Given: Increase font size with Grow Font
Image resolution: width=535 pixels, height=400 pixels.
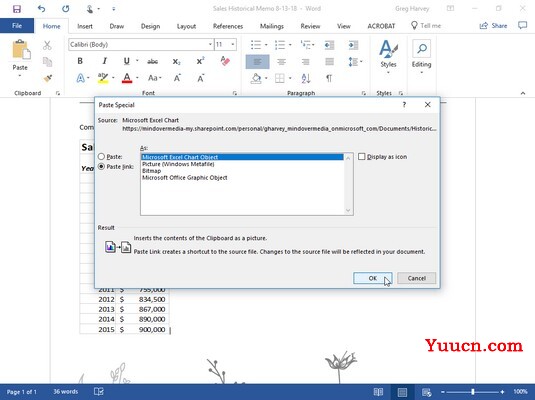Looking at the screenshot, I should coord(177,78).
